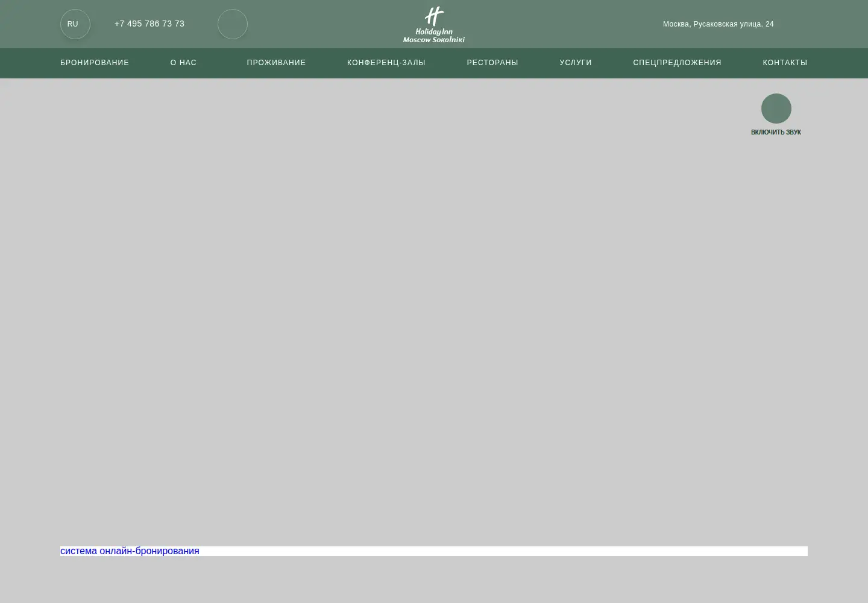Follow the система онлайн-бронирования link
The width and height of the screenshot is (868, 603).
pyautogui.click(x=130, y=551)
